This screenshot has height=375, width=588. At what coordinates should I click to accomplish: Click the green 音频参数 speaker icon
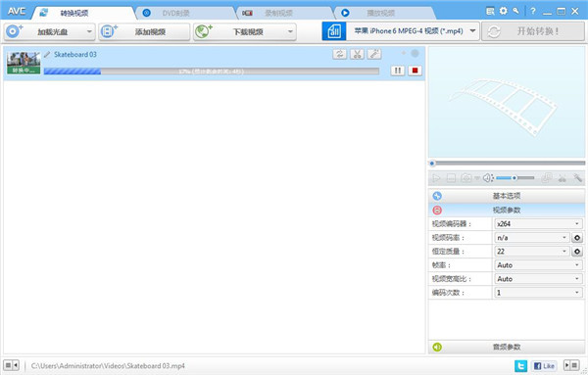click(437, 347)
